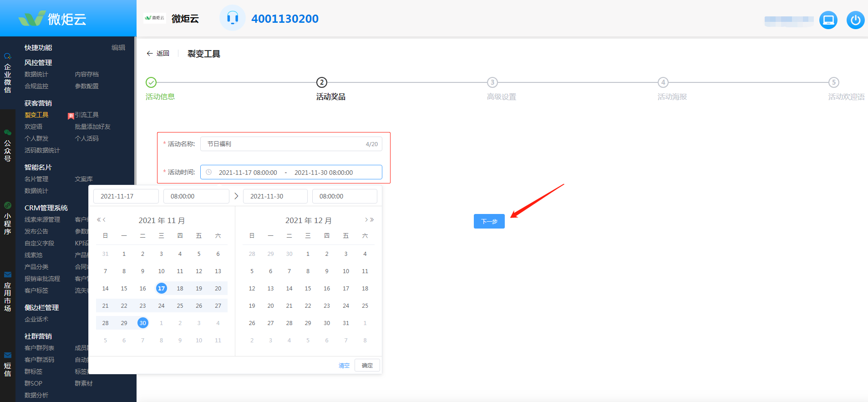The width and height of the screenshot is (868, 402).
Task: Go to next month in calendar
Action: [x=366, y=220]
